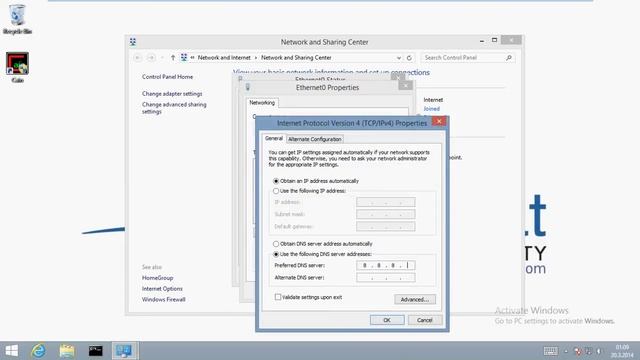Maximize the Network and Sharing Center window
640x360 pixels.
(494, 40)
